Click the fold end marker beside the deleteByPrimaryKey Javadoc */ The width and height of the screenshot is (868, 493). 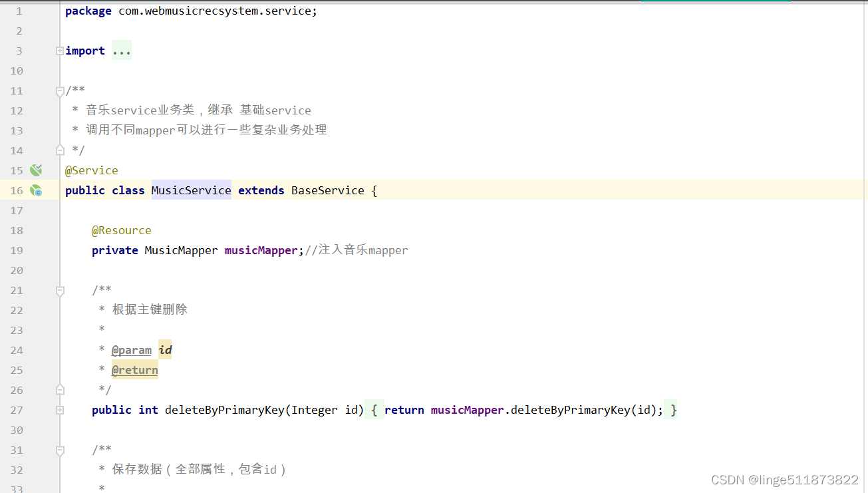pyautogui.click(x=60, y=389)
